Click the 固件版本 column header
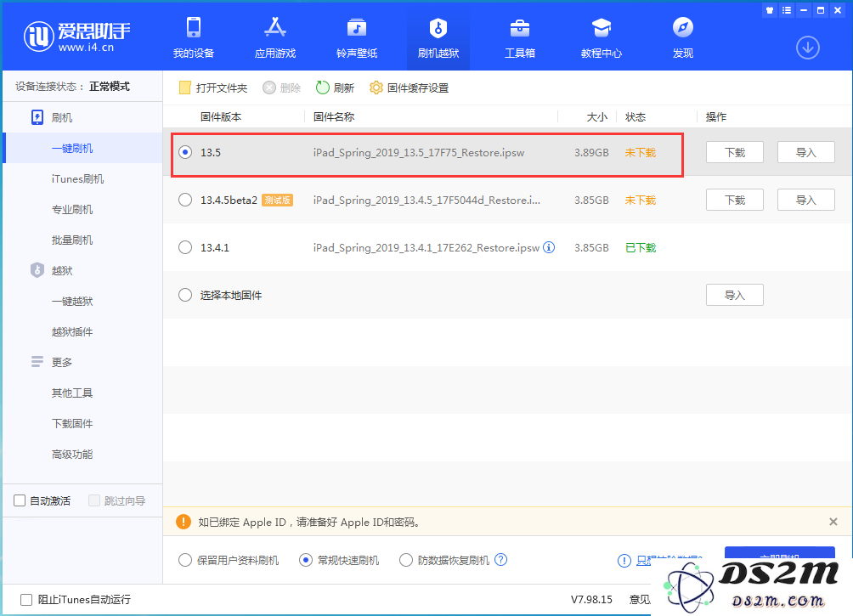The height and width of the screenshot is (616, 853). [x=221, y=117]
